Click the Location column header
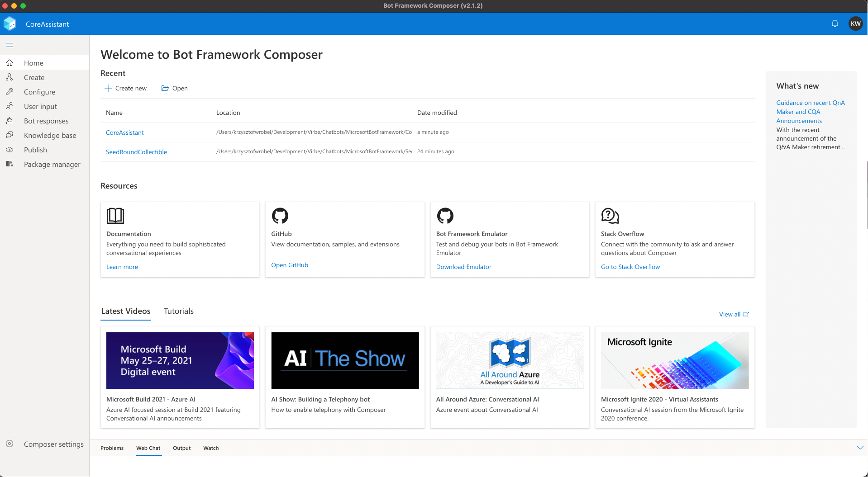 228,113
